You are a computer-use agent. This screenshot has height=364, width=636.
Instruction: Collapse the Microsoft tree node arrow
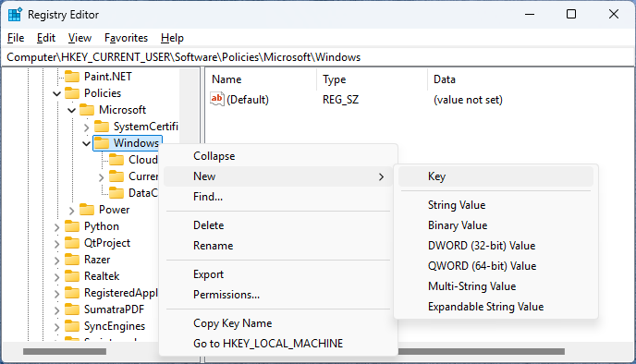pos(72,110)
